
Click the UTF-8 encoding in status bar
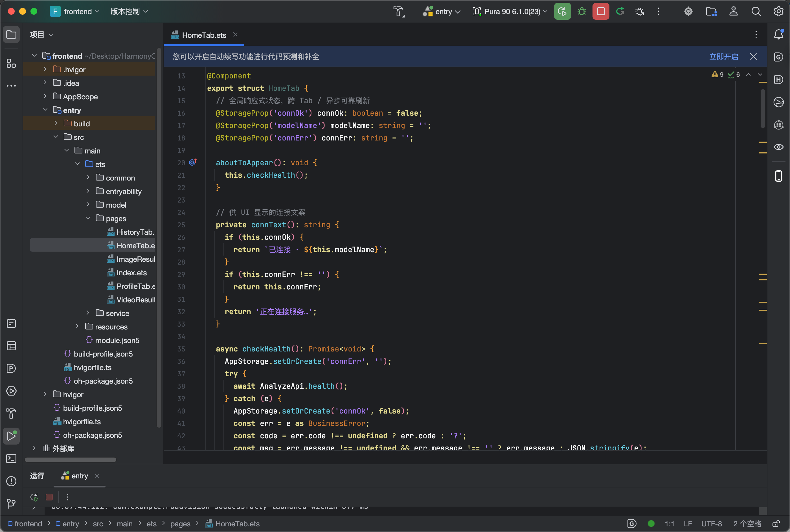712,524
